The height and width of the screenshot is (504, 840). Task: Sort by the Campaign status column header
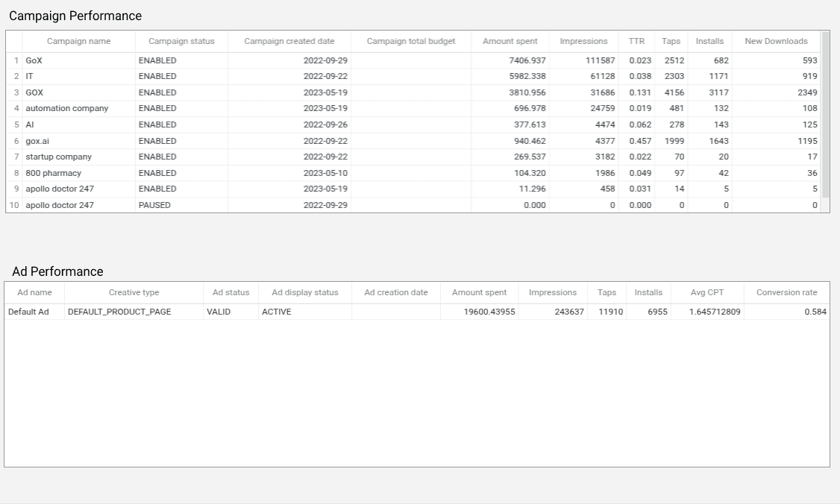(181, 41)
